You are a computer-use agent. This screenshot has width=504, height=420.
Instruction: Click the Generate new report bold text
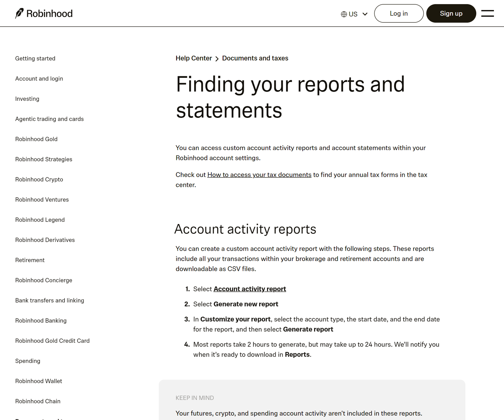[x=246, y=304]
